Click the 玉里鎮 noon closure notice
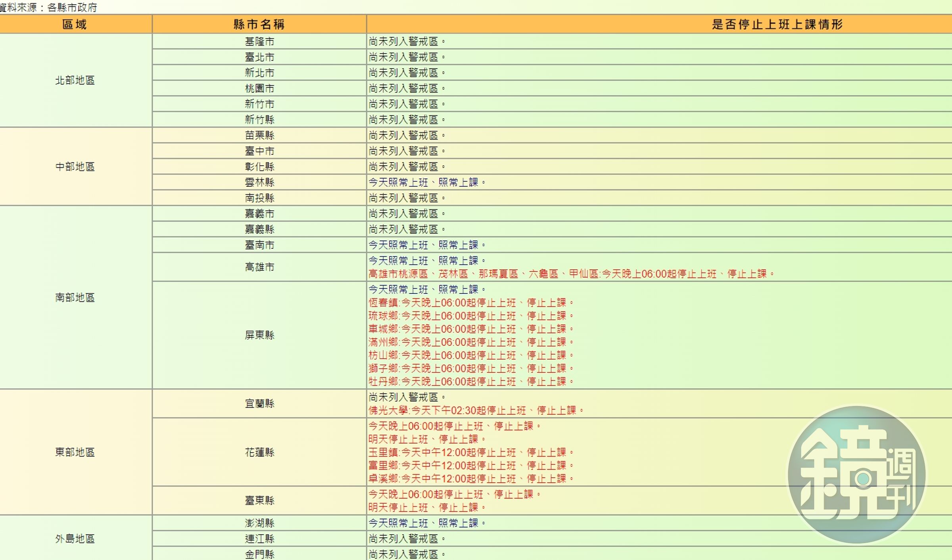Screen dimensions: 952x560 (471, 452)
